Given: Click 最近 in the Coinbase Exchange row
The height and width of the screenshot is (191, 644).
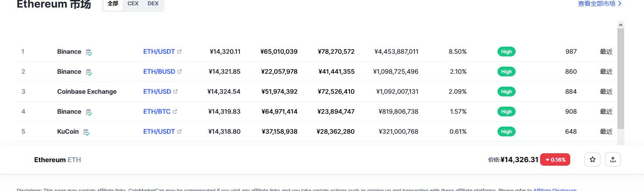Looking at the screenshot, I should pyautogui.click(x=606, y=92).
